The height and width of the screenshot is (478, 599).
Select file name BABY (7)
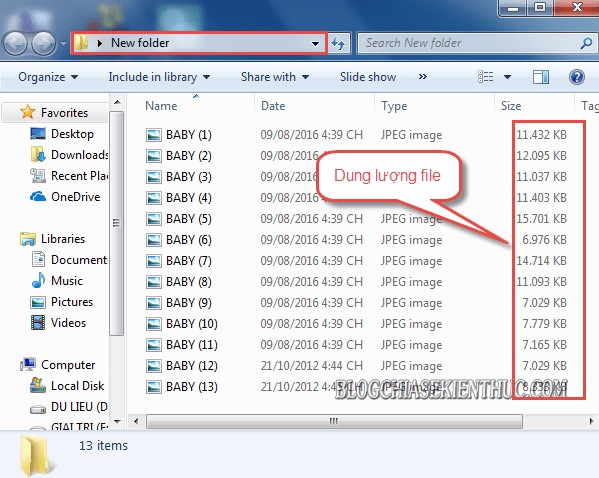pyautogui.click(x=189, y=261)
